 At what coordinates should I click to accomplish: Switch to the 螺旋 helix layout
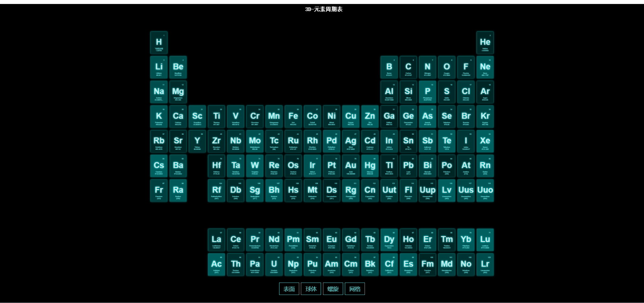pyautogui.click(x=333, y=289)
